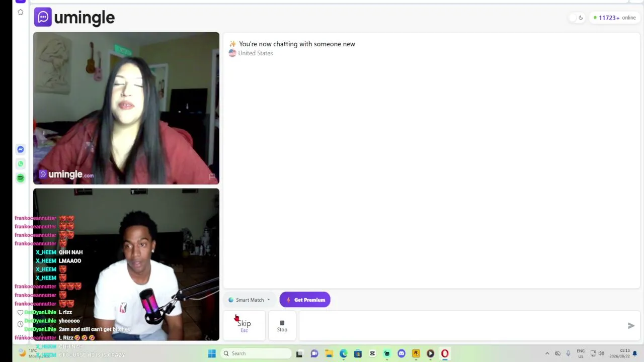Viewport: 644px width, 362px height.
Task: Click the Windows taskbar Search box
Action: point(256,353)
